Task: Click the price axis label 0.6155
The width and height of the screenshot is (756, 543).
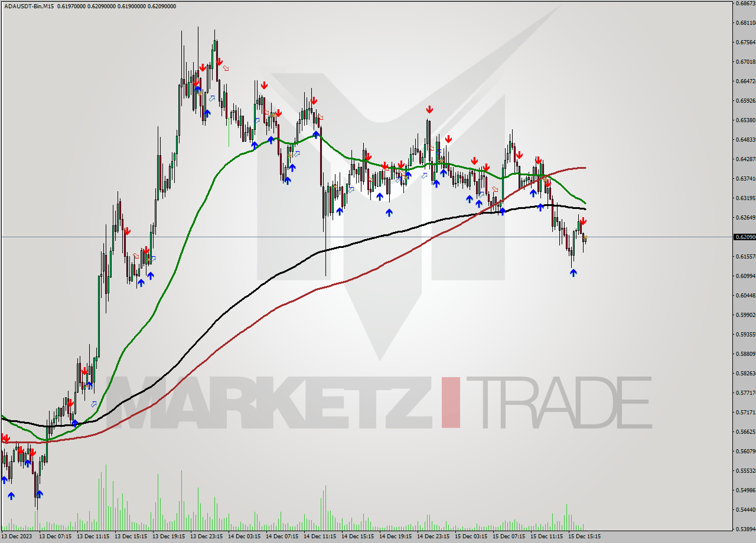Action: (x=746, y=256)
